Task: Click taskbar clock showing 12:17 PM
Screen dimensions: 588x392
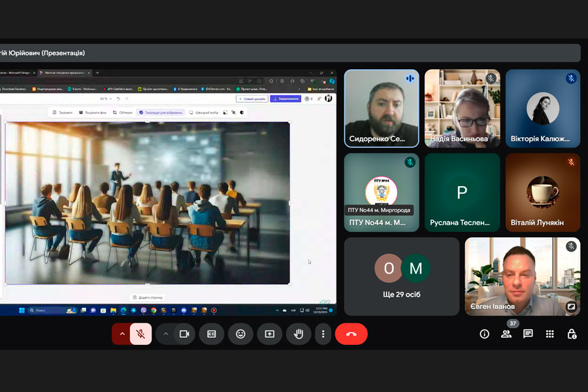Action: coord(320,310)
